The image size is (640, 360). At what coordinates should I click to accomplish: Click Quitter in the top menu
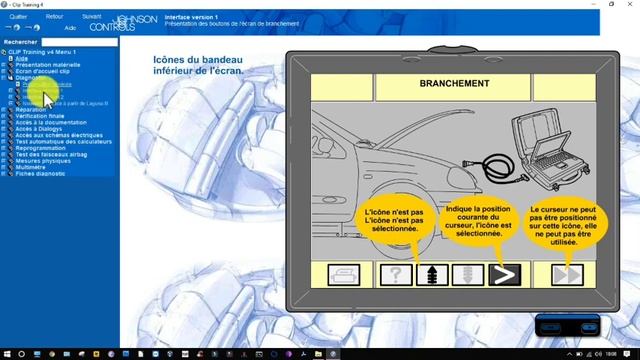coord(18,17)
